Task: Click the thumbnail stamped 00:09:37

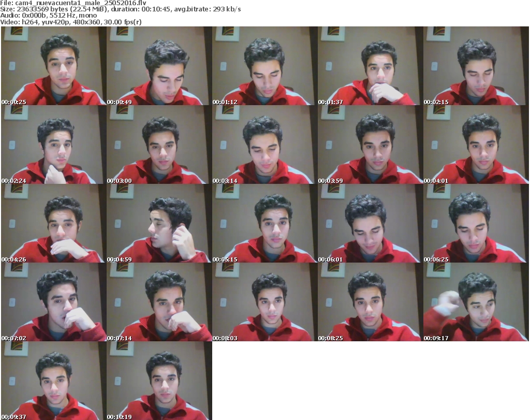Action: click(x=53, y=381)
